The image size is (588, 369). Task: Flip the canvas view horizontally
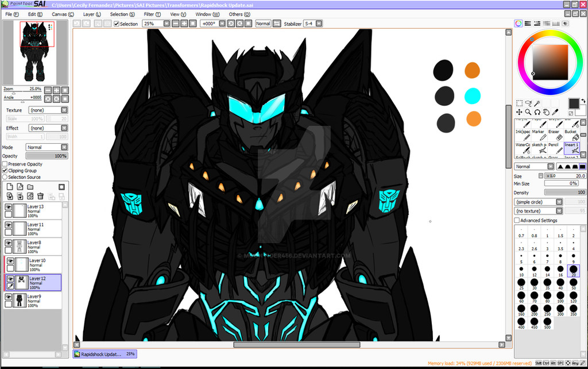277,23
